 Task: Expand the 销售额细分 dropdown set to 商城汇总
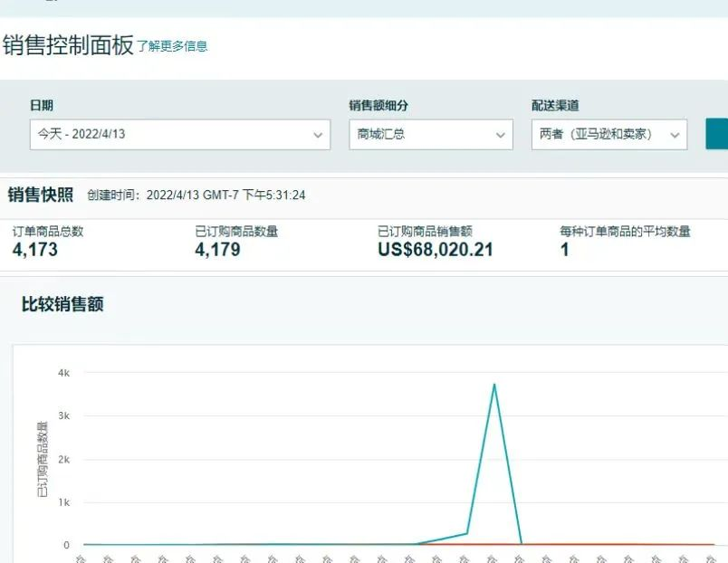point(426,134)
